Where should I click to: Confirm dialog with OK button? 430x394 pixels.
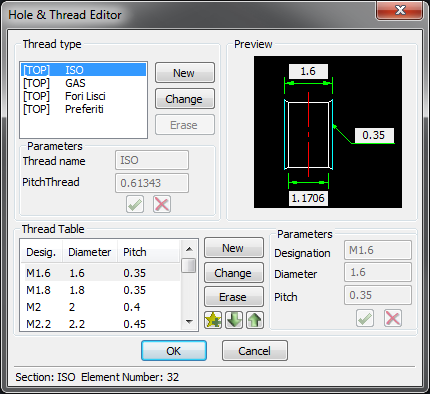click(x=174, y=351)
